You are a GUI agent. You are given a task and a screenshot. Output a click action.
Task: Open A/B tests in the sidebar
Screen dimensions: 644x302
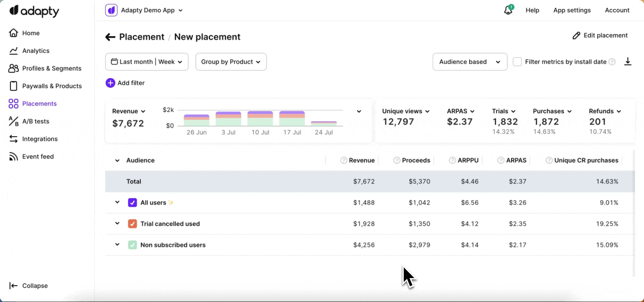36,121
